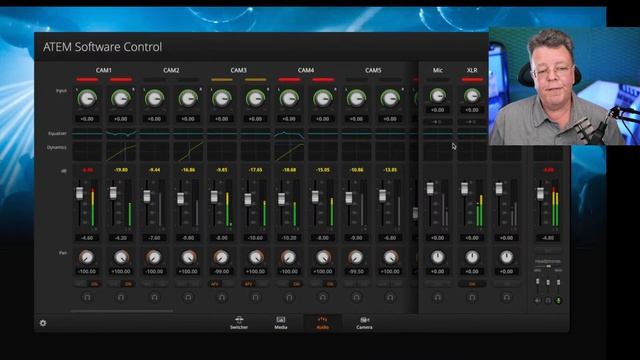
Task: Click CAM4 right pan knob
Action: coord(323,258)
